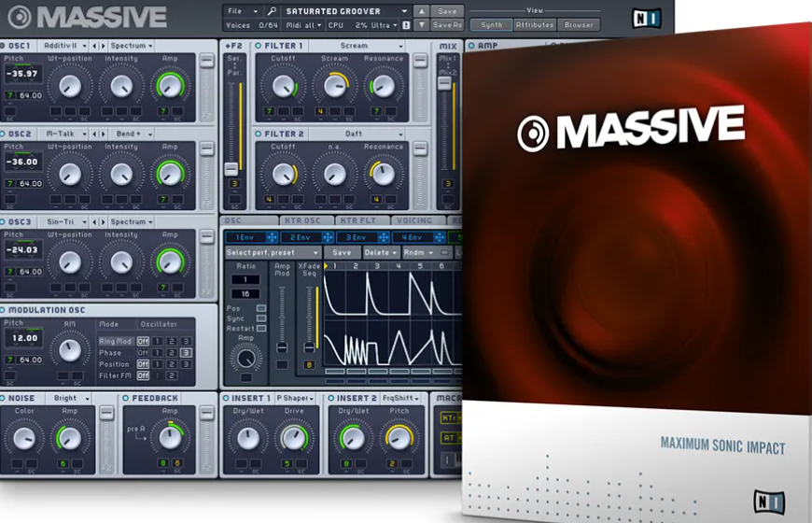The width and height of the screenshot is (812, 523).
Task: Switch to the KTR OSC tab
Action: pyautogui.click(x=306, y=220)
